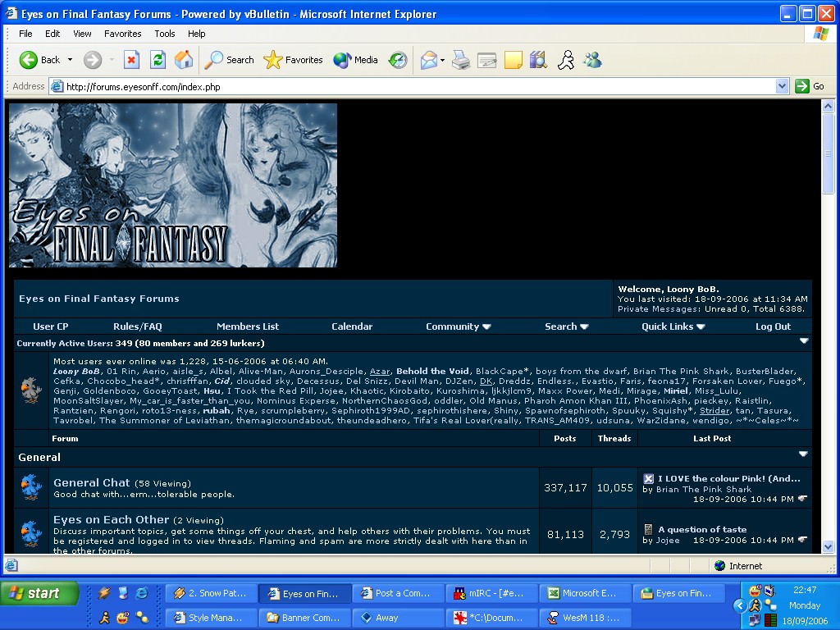Click the Mail envelope icon
Screen dimensions: 840x630
pos(428,60)
